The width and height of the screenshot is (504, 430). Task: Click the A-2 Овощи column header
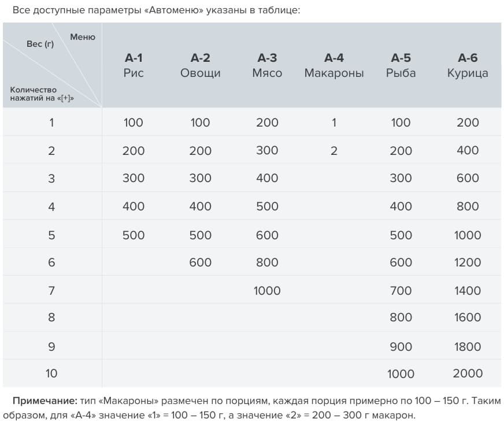tap(200, 65)
